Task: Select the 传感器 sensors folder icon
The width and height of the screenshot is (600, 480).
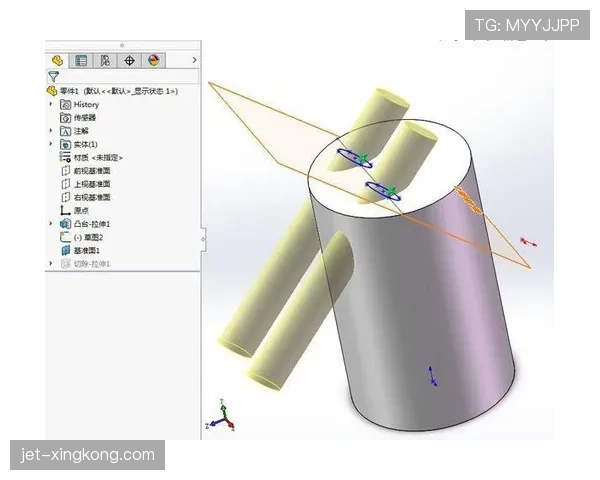Action: [65, 118]
